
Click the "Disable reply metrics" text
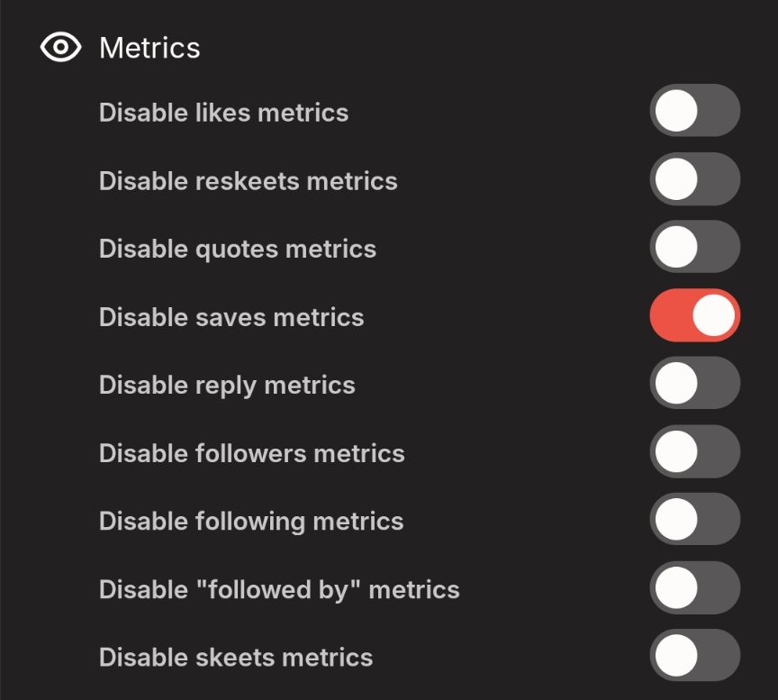(227, 386)
